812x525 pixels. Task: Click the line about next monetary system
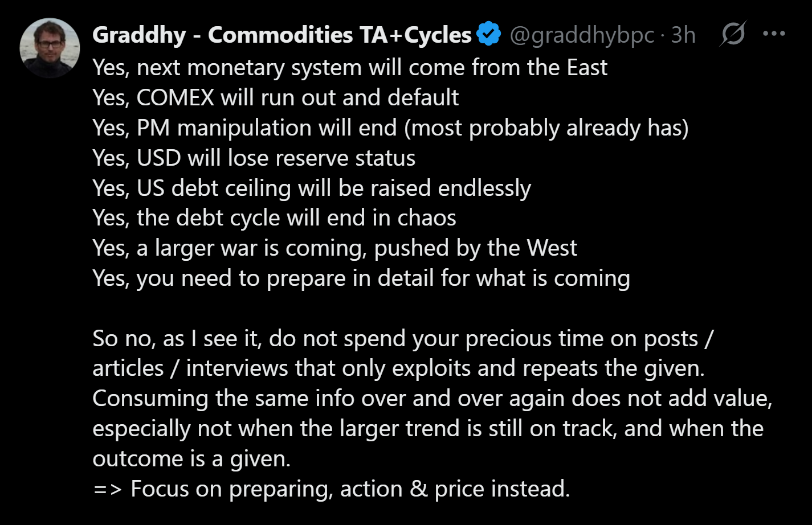click(x=350, y=68)
